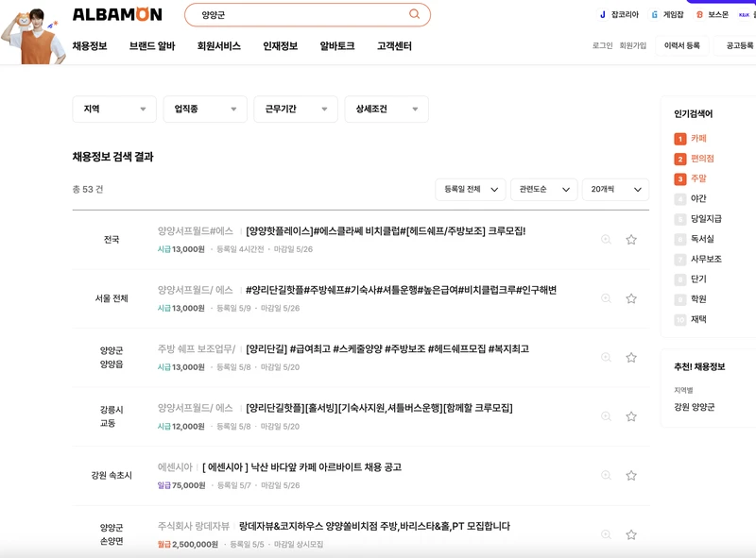Open the 지역 filter dropdown
This screenshot has width=756, height=558.
pyautogui.click(x=113, y=109)
